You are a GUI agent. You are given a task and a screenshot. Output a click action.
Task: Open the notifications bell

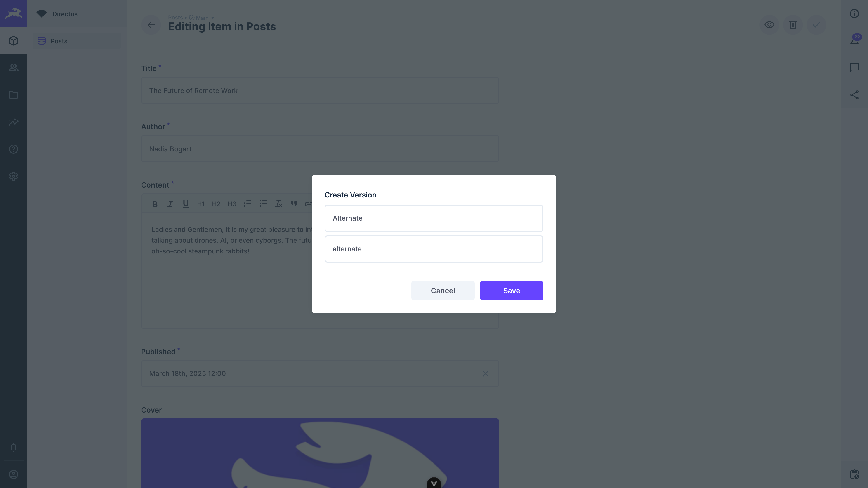[x=14, y=447]
